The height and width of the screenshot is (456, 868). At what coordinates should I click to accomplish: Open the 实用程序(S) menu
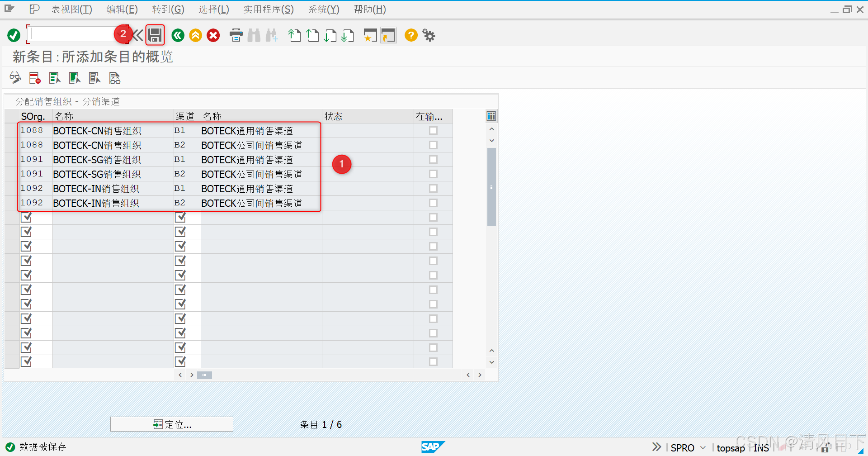click(x=269, y=9)
